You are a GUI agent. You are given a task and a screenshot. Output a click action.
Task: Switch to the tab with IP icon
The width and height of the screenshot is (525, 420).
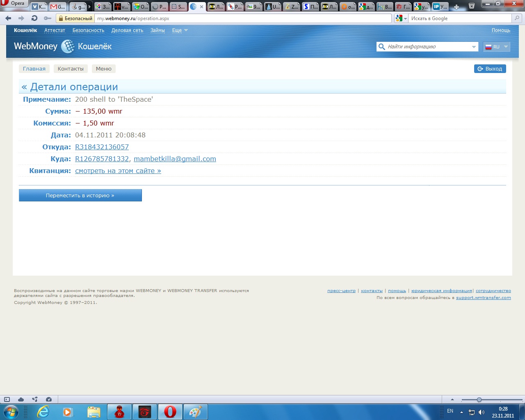pyautogui.click(x=441, y=7)
